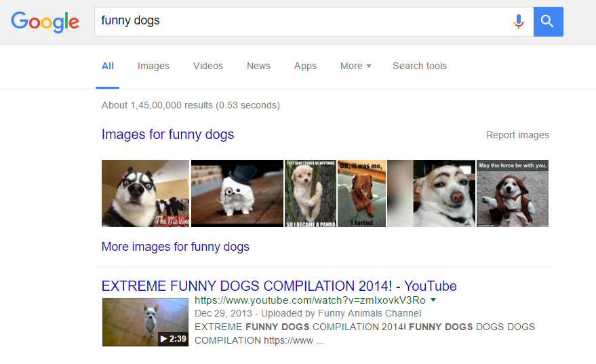Screen dimensions: 596x364
Task: Click the 'About 1,45,00,000 results' text
Action: (x=191, y=105)
